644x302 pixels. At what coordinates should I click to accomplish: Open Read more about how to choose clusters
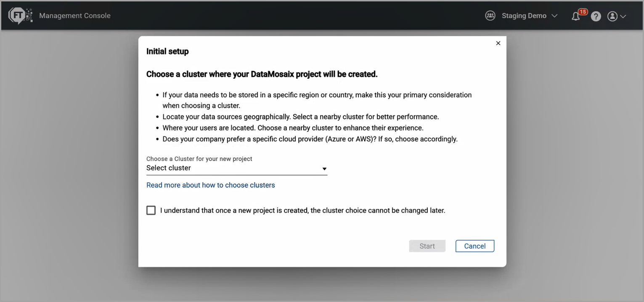tap(210, 185)
